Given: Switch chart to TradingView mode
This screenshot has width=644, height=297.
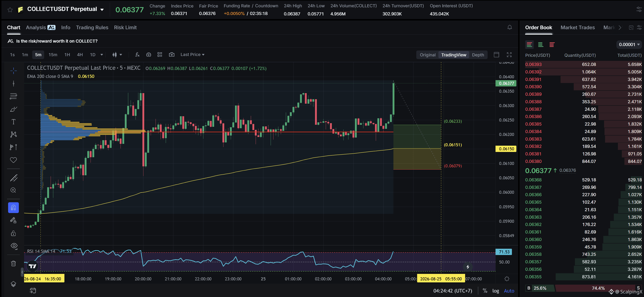Looking at the screenshot, I should point(454,55).
